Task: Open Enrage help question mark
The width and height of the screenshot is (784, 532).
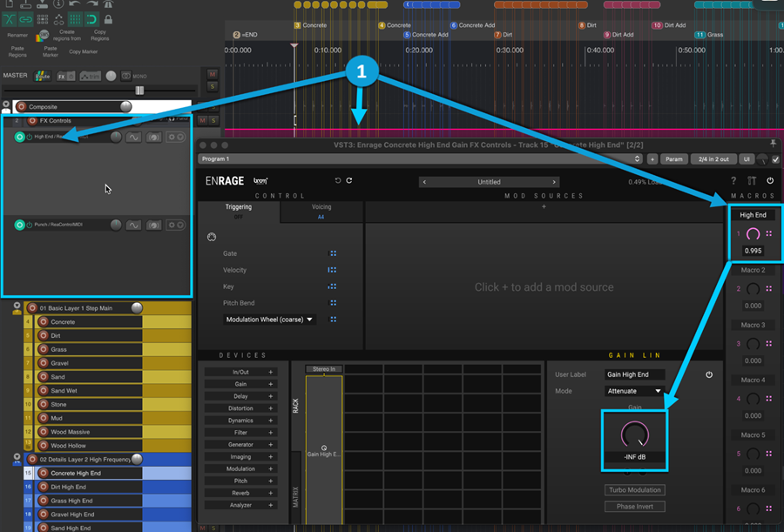Action: point(733,180)
